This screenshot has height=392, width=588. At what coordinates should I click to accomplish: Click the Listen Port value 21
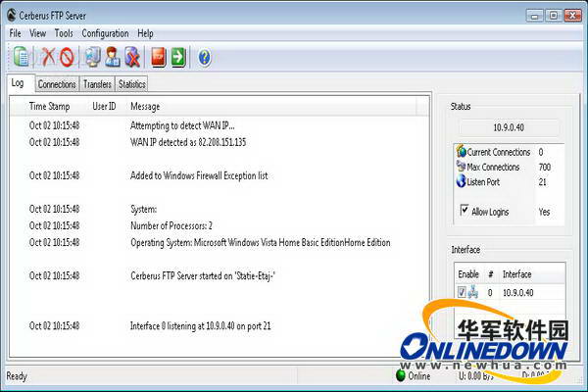click(x=542, y=182)
